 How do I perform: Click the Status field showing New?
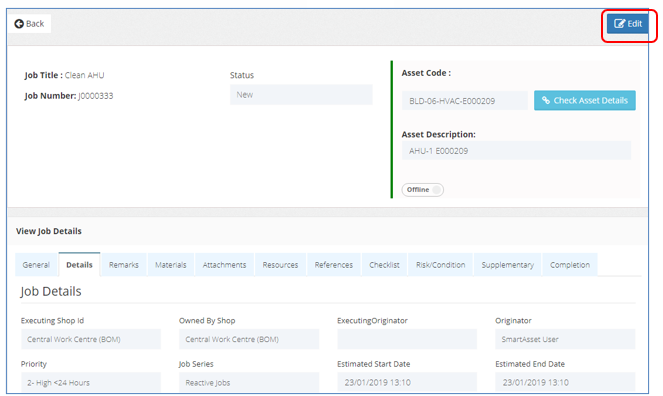(301, 95)
